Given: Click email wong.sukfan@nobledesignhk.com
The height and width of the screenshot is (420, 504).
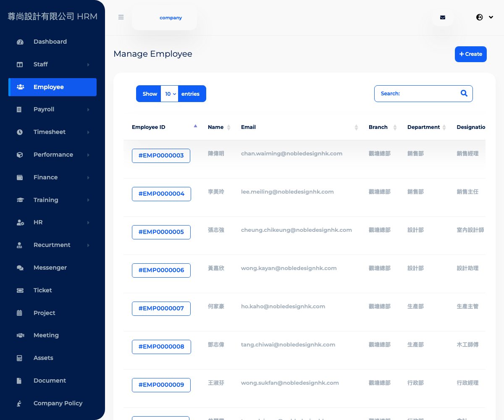Looking at the screenshot, I should pos(290,383).
